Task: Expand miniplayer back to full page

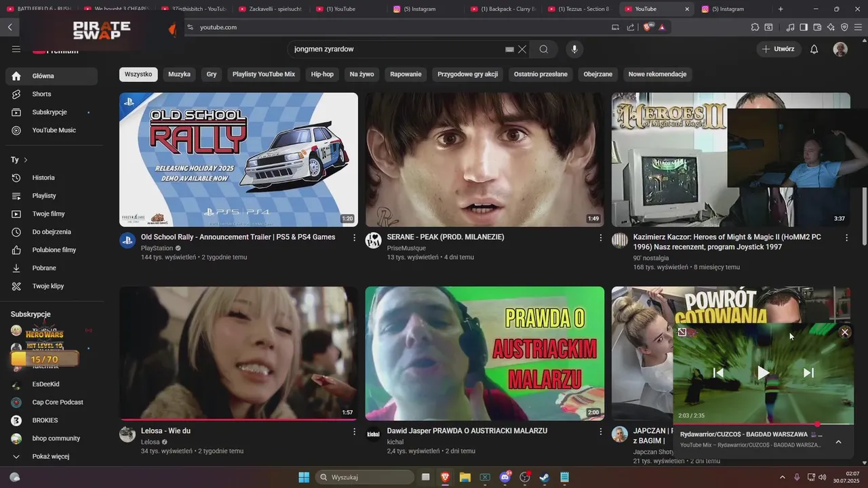Action: [682, 332]
